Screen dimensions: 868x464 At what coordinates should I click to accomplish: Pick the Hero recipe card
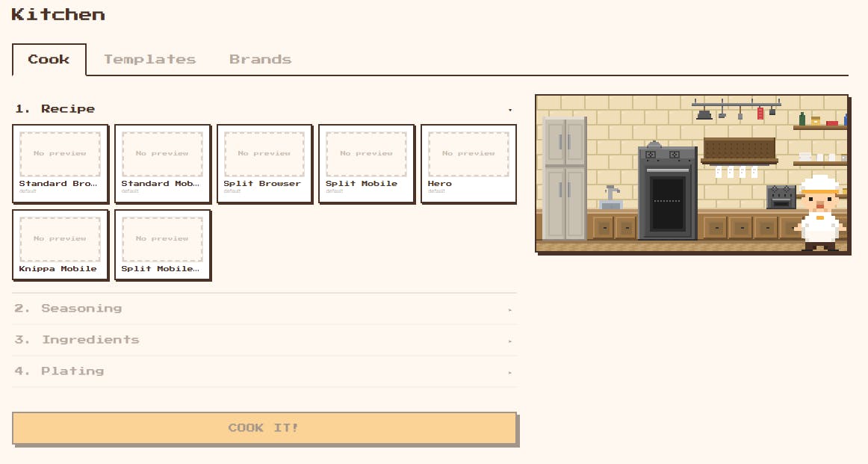[x=469, y=164]
